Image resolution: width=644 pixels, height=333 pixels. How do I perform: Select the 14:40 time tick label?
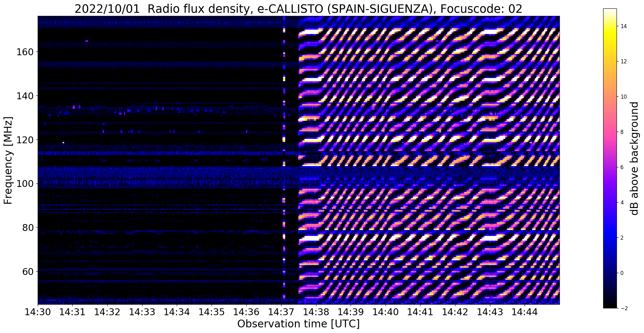click(386, 312)
